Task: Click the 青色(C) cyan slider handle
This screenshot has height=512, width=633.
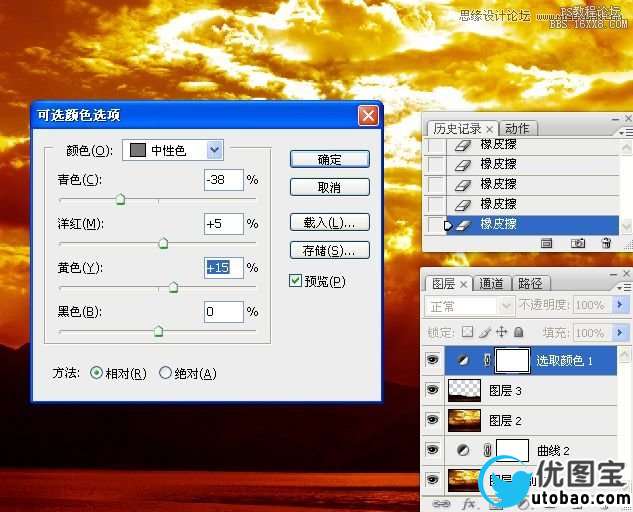Action: tap(120, 199)
